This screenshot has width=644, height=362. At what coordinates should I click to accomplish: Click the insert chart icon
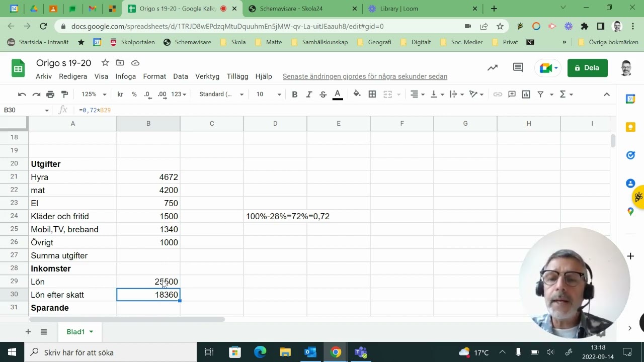coord(526,94)
